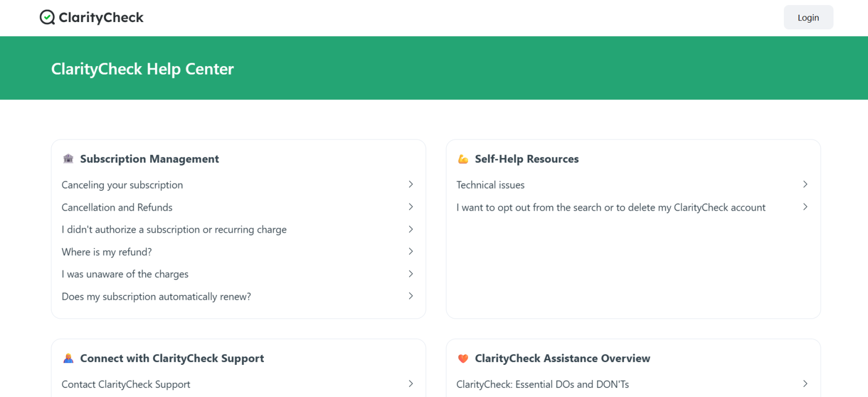Click the Self-Help Resources flexed arm icon

(463, 159)
